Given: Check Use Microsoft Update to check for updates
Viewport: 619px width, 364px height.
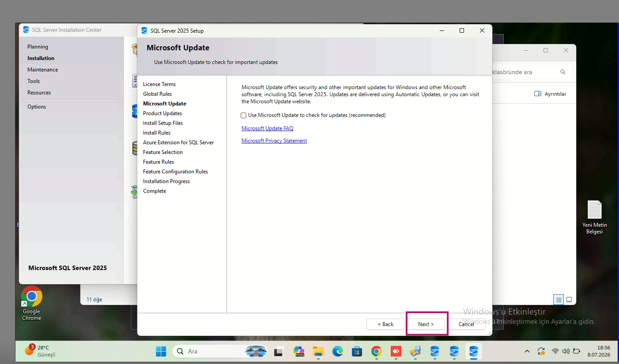Looking at the screenshot, I should point(243,115).
